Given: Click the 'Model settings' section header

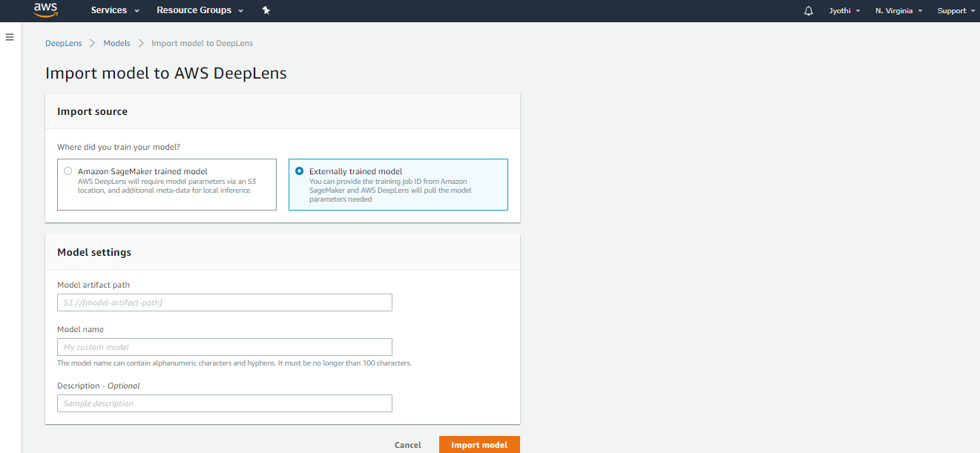Looking at the screenshot, I should 94,252.
